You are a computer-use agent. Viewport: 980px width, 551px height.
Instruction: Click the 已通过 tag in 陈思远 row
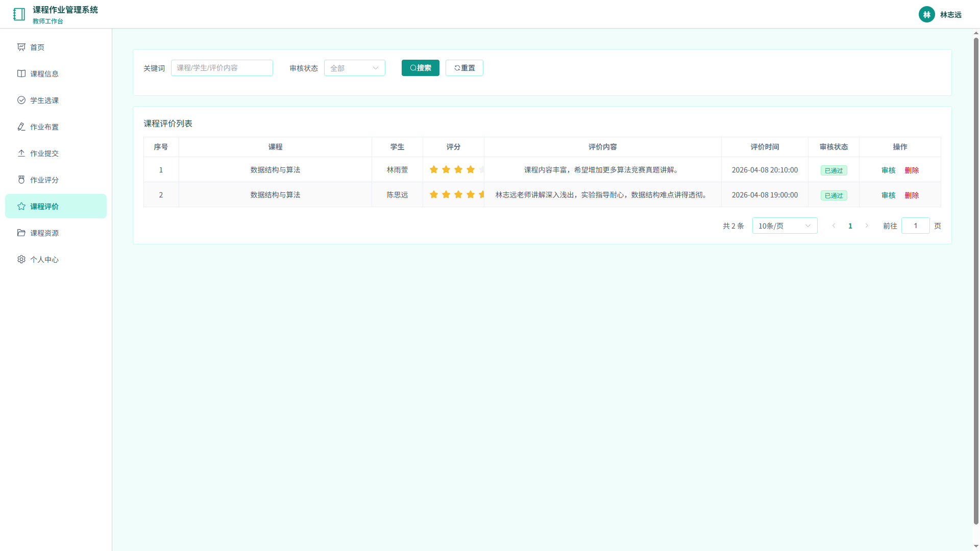[834, 195]
